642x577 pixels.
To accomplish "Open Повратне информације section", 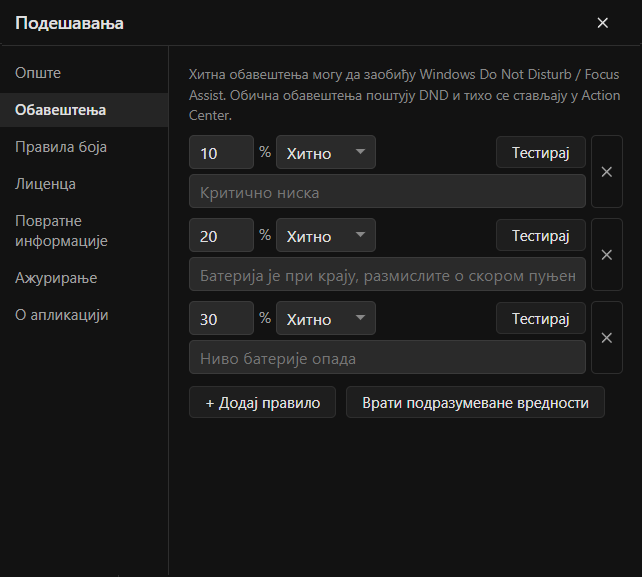I will [x=84, y=231].
